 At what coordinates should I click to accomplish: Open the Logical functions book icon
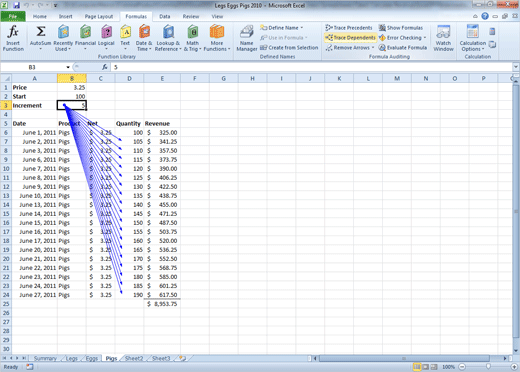(106, 32)
